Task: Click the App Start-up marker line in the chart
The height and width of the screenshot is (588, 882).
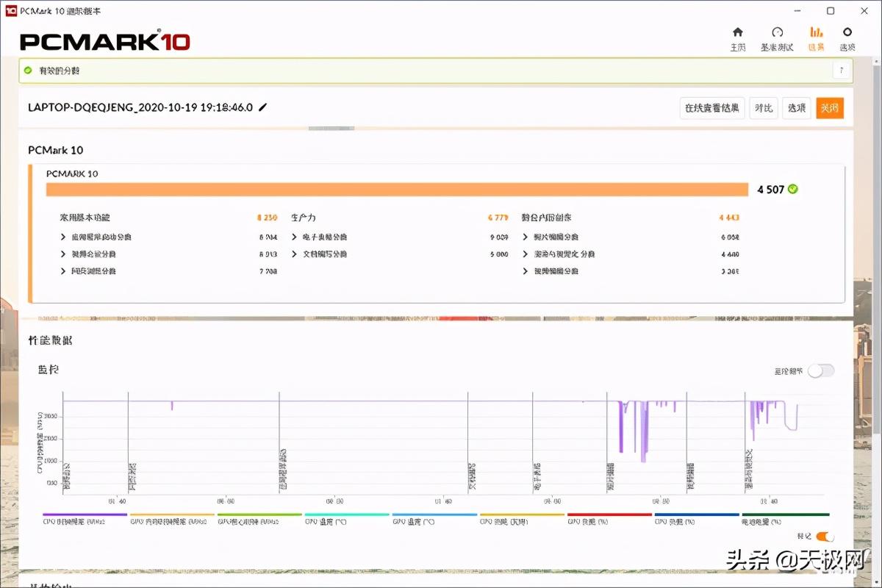Action: (x=279, y=441)
